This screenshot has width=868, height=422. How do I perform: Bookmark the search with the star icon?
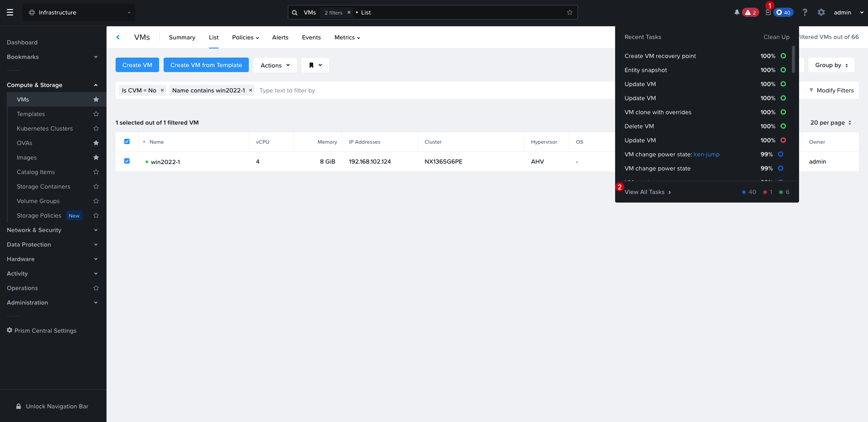pos(569,12)
